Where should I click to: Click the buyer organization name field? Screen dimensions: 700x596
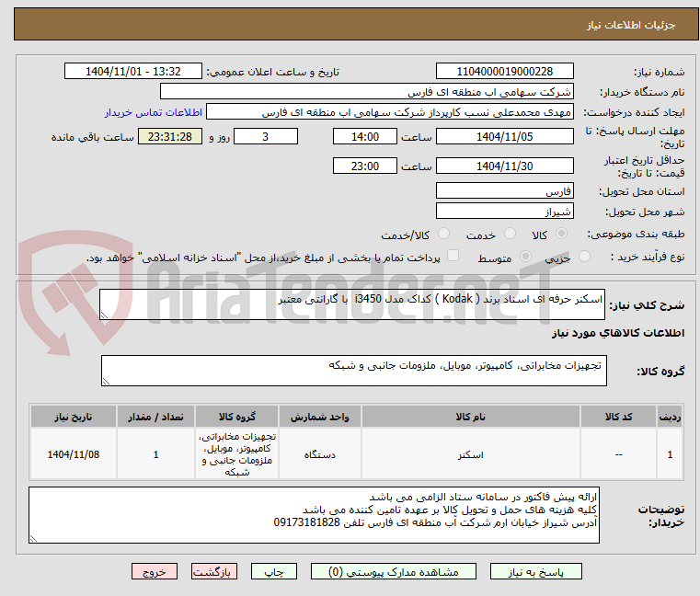[366, 92]
